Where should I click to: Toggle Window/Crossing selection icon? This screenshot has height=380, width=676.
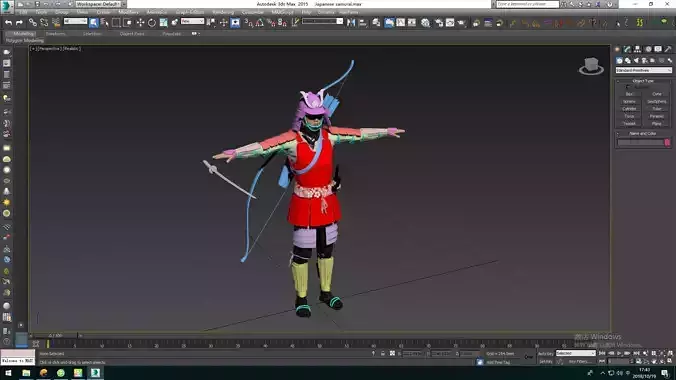click(128, 22)
